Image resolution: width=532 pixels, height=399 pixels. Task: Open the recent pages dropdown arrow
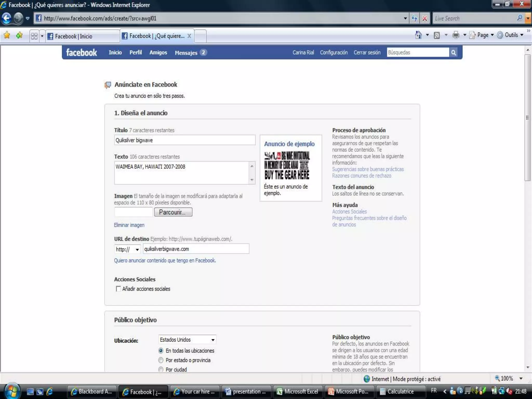[x=28, y=18]
